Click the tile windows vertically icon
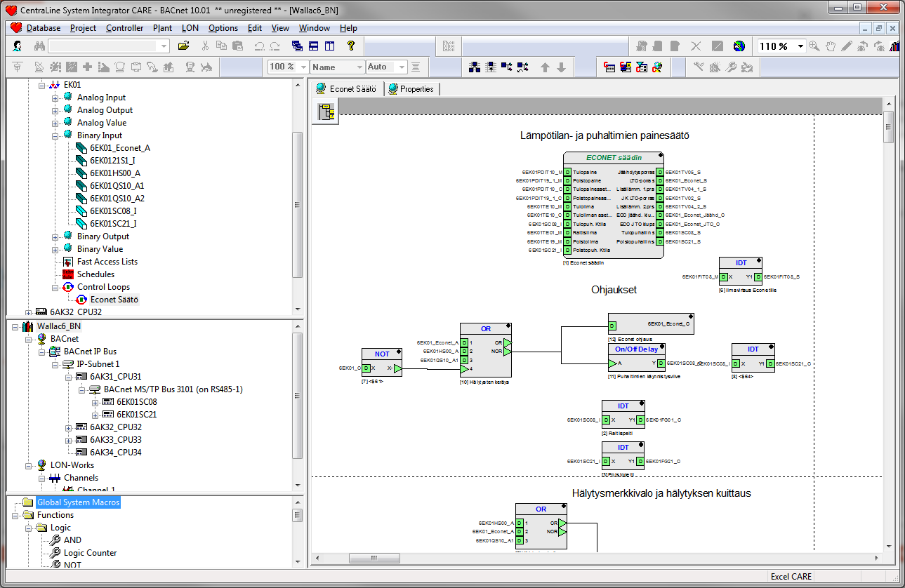This screenshot has height=588, width=905. click(x=329, y=46)
